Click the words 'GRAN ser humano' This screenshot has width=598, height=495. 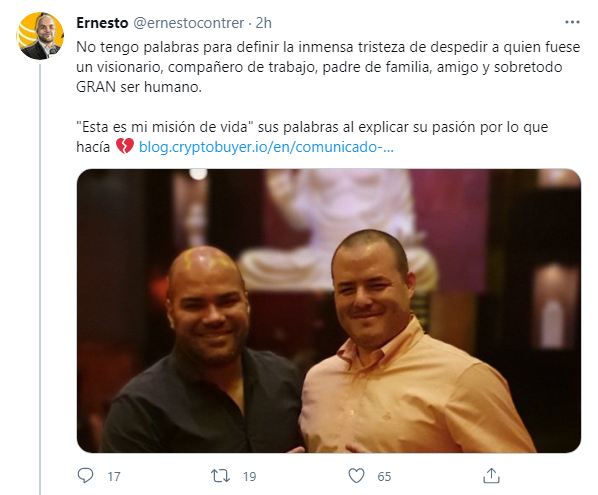pos(139,87)
